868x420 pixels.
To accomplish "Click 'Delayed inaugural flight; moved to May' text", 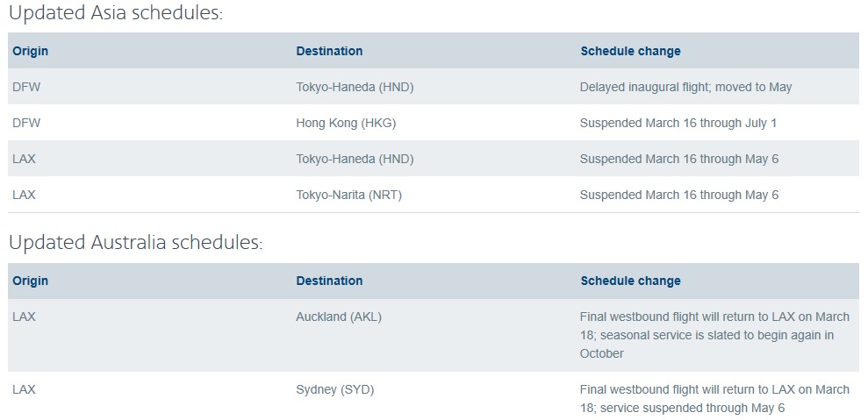I will point(685,87).
